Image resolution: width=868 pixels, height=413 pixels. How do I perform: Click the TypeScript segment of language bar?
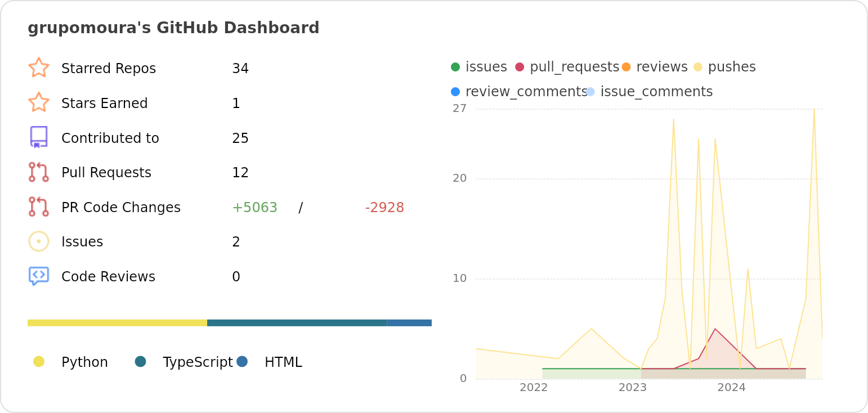click(x=297, y=323)
